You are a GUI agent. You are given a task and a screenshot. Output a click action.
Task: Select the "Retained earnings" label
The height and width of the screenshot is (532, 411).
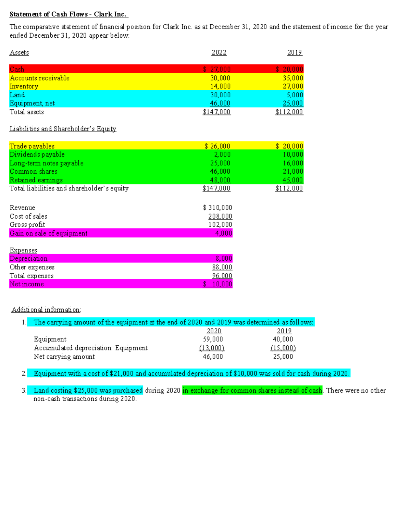click(x=36, y=180)
